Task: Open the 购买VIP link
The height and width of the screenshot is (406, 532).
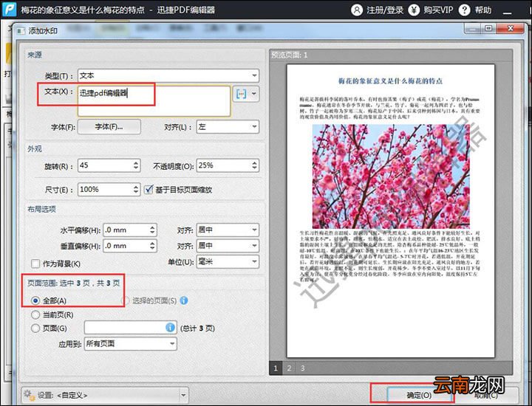Action: pos(438,10)
